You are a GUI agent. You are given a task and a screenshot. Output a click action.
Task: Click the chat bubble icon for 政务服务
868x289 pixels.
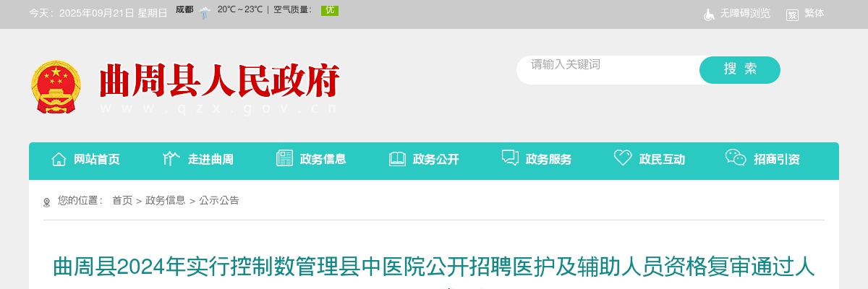point(510,158)
